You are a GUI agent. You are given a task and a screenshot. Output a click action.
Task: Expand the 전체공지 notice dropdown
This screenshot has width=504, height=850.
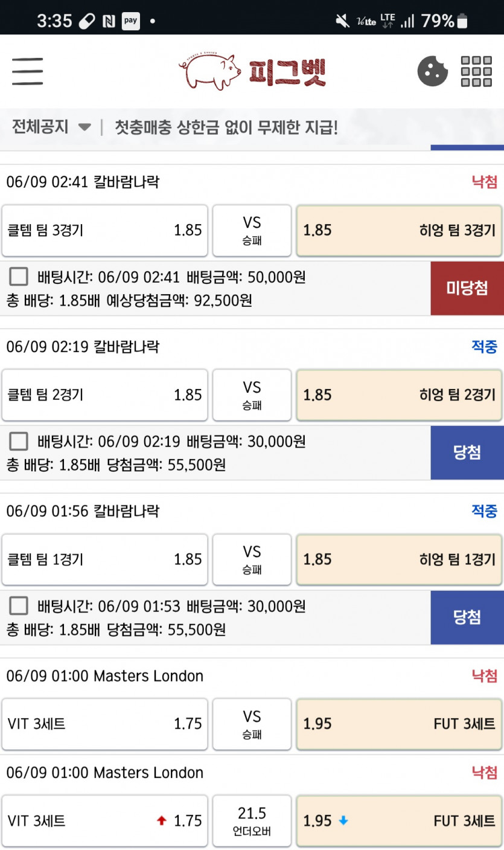(51, 127)
